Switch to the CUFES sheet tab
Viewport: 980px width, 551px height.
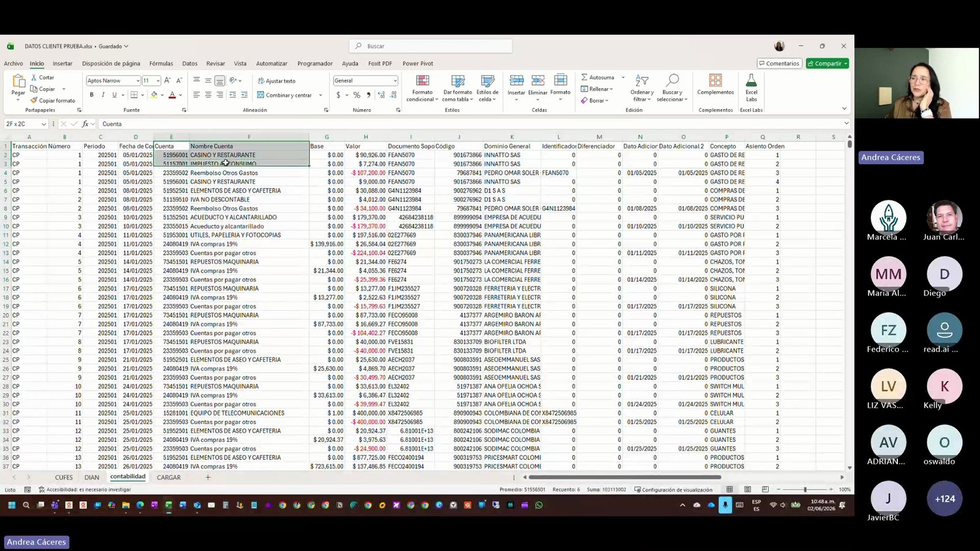click(x=64, y=477)
